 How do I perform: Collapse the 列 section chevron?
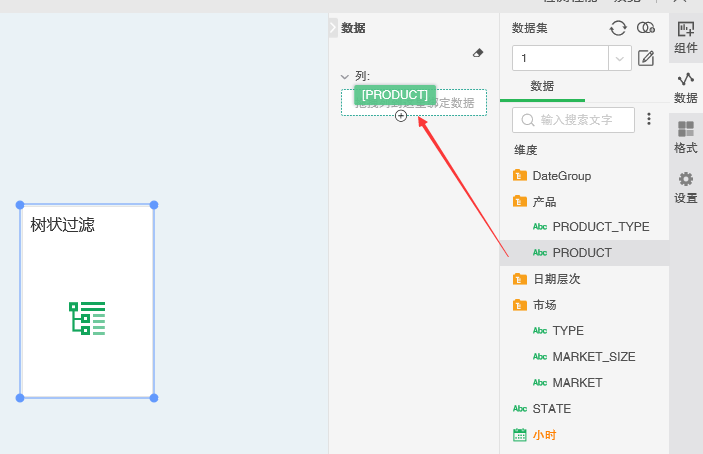click(345, 76)
